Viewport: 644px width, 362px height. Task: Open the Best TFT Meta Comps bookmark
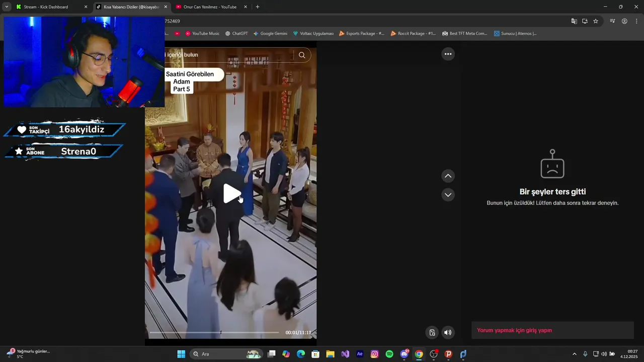click(465, 34)
